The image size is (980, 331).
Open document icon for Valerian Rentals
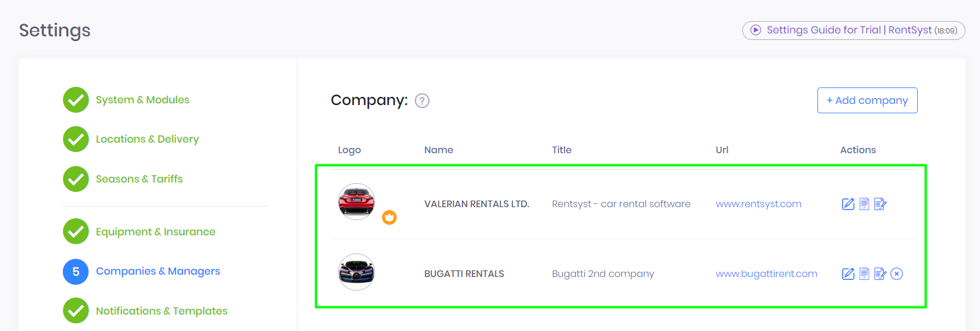(864, 204)
